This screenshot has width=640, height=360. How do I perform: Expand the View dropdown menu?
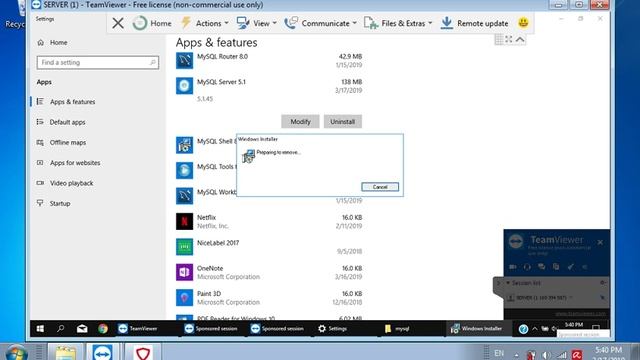[x=256, y=23]
